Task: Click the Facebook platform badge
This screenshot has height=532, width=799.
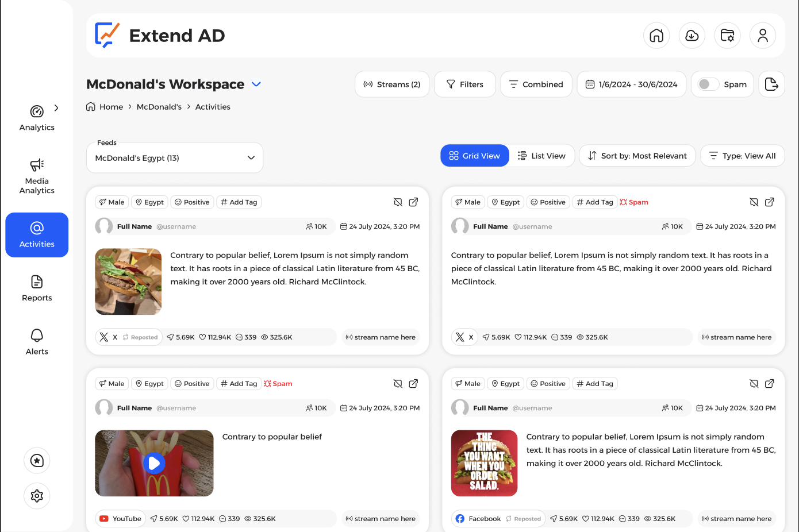Action: click(x=478, y=519)
